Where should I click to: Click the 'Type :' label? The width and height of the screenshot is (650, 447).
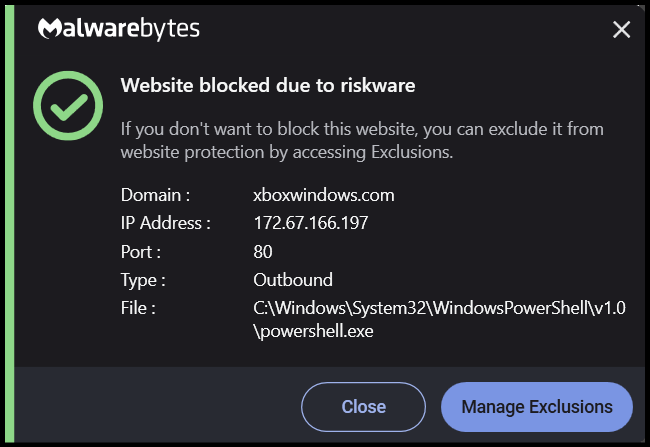tap(143, 279)
